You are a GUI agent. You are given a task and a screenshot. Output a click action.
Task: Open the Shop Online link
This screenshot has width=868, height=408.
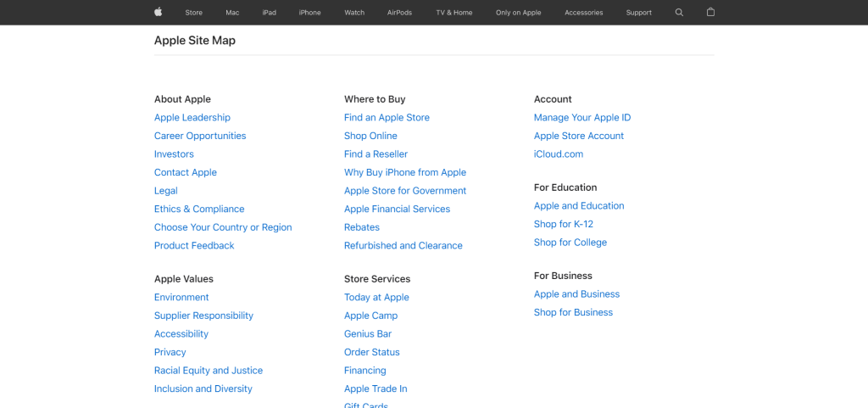coord(370,136)
